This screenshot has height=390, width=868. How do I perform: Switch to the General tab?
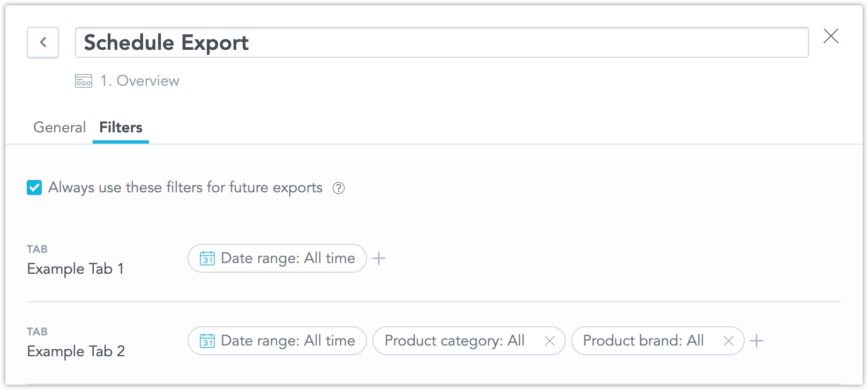click(x=59, y=127)
